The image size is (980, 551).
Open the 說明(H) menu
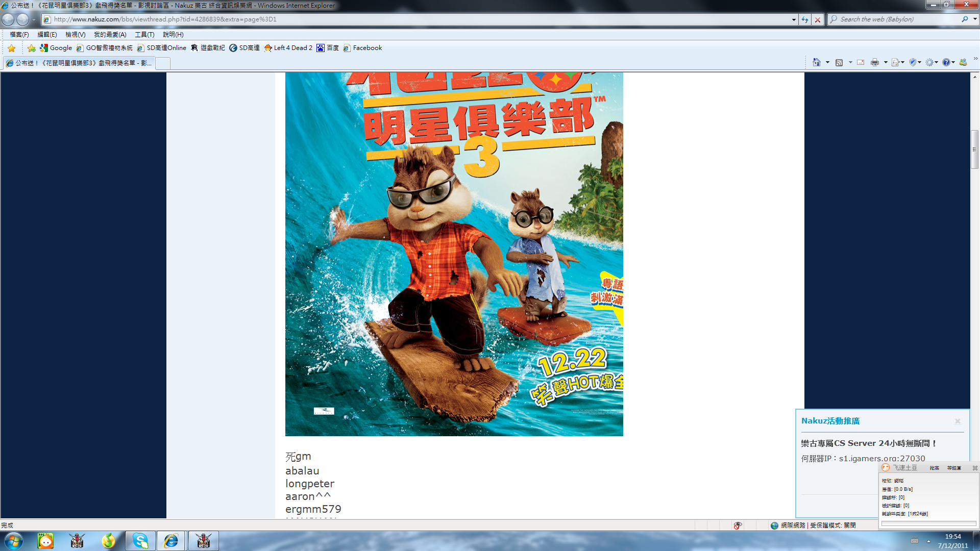(x=173, y=35)
